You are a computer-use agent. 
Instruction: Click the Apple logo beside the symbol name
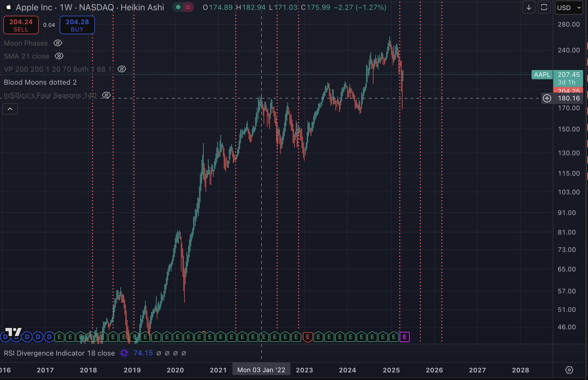pyautogui.click(x=8, y=7)
